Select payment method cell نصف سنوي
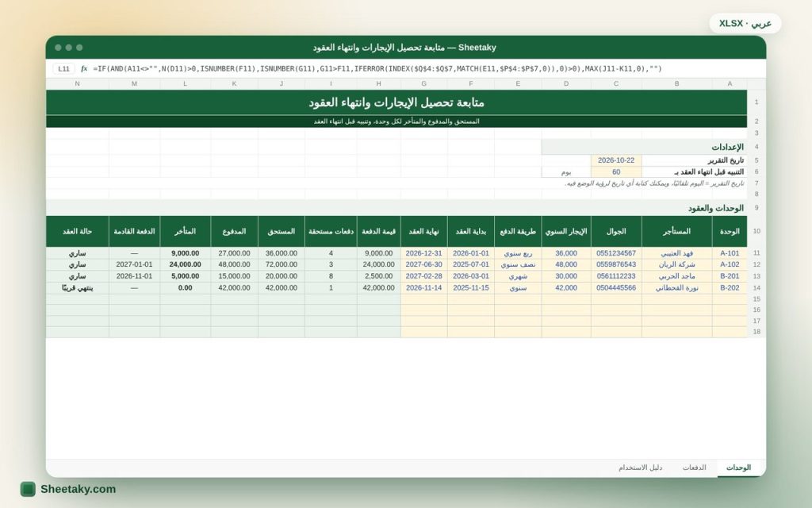Viewport: 812px width, 508px height. click(518, 264)
